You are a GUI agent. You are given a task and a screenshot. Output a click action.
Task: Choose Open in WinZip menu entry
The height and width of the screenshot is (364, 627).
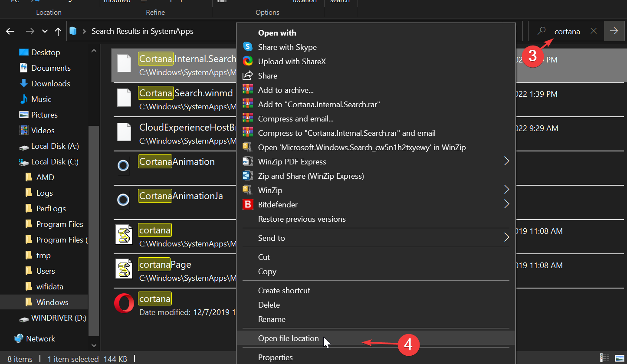(362, 147)
